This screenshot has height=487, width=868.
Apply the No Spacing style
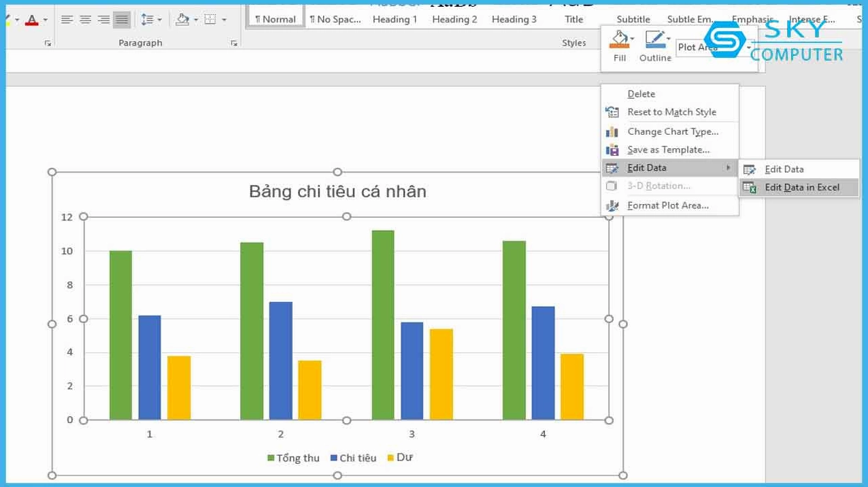[335, 19]
